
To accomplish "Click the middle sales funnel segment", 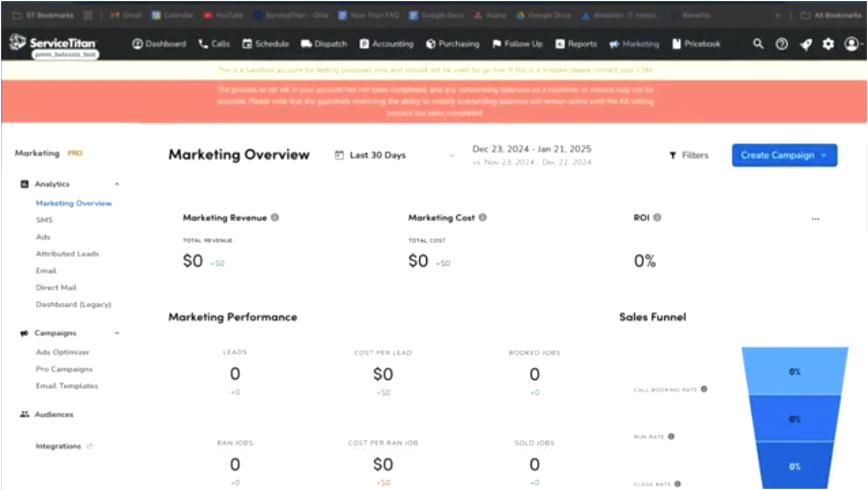I will click(x=795, y=419).
